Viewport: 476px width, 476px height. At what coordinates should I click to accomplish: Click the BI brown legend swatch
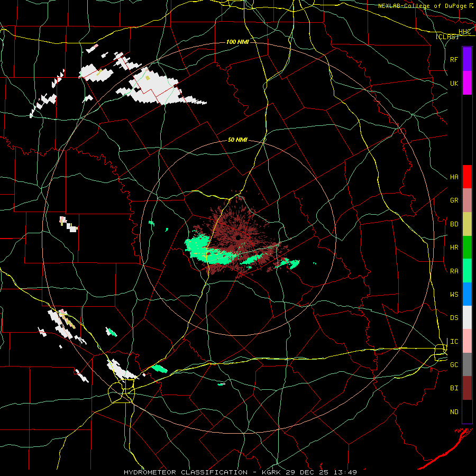coord(467,388)
